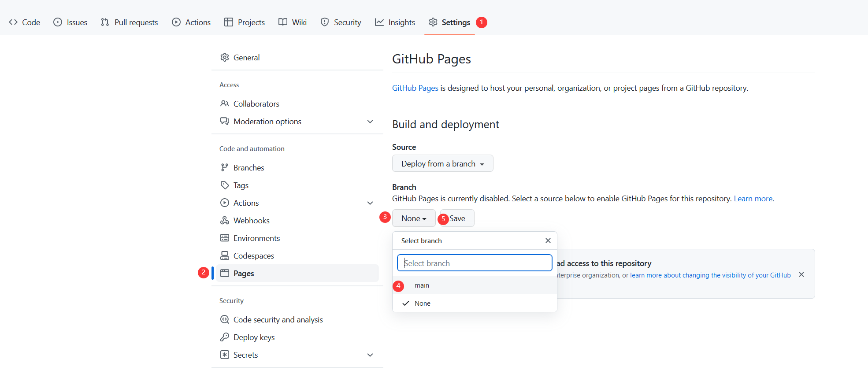This screenshot has width=868, height=370.
Task: Expand the Secrets submenu chevron
Action: pos(370,355)
